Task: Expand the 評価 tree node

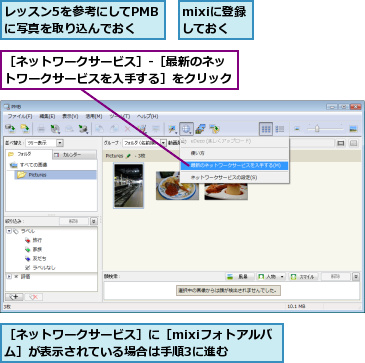Action: [9, 276]
